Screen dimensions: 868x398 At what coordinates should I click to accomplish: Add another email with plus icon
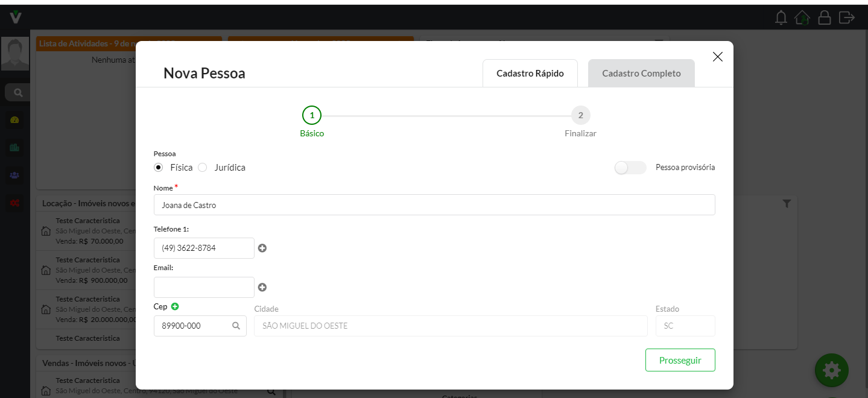[x=262, y=288]
